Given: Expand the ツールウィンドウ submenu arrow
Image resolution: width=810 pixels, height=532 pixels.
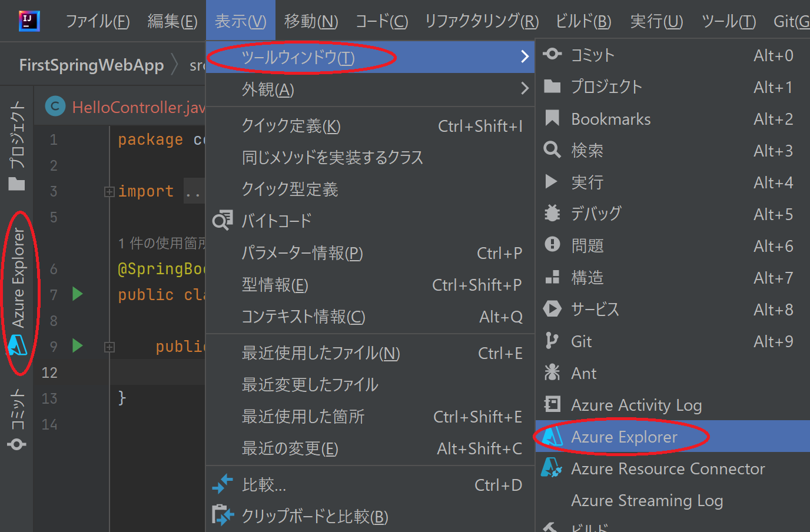Looking at the screenshot, I should coord(524,57).
